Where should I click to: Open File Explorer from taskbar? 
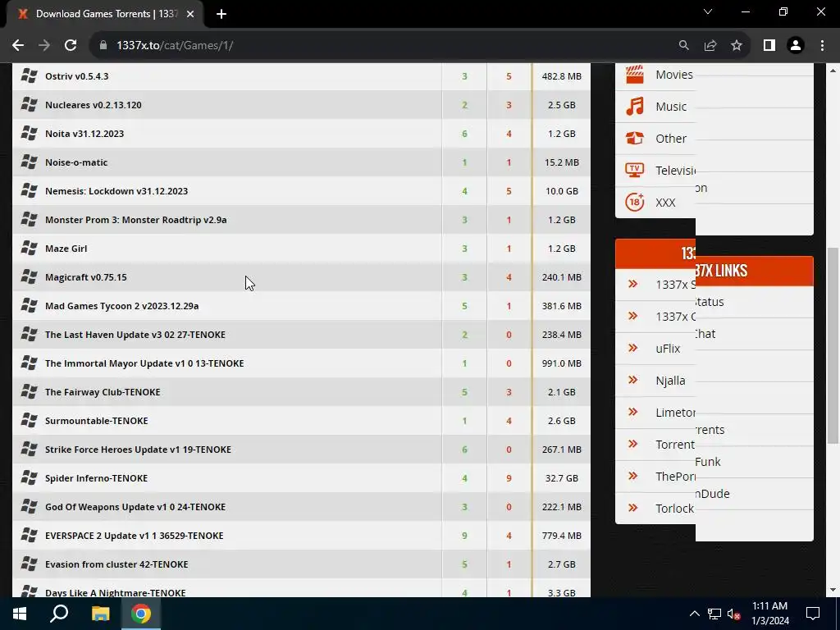[x=100, y=614]
